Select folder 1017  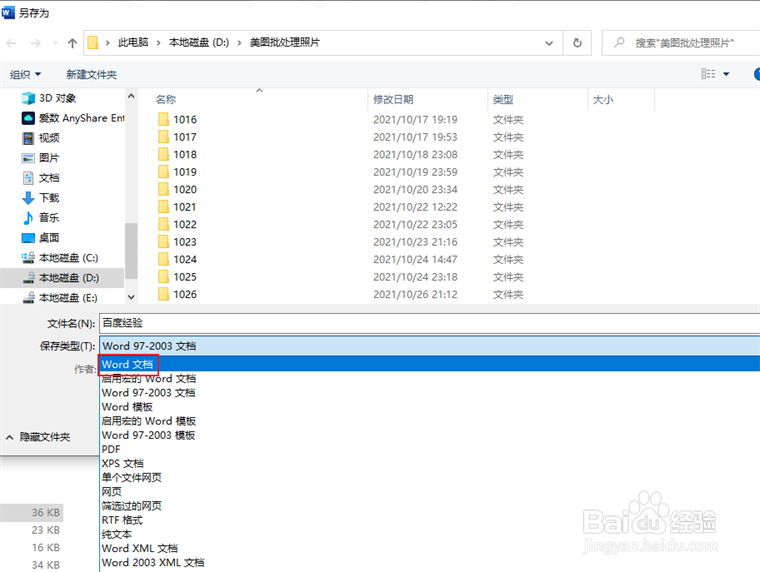coord(177,137)
